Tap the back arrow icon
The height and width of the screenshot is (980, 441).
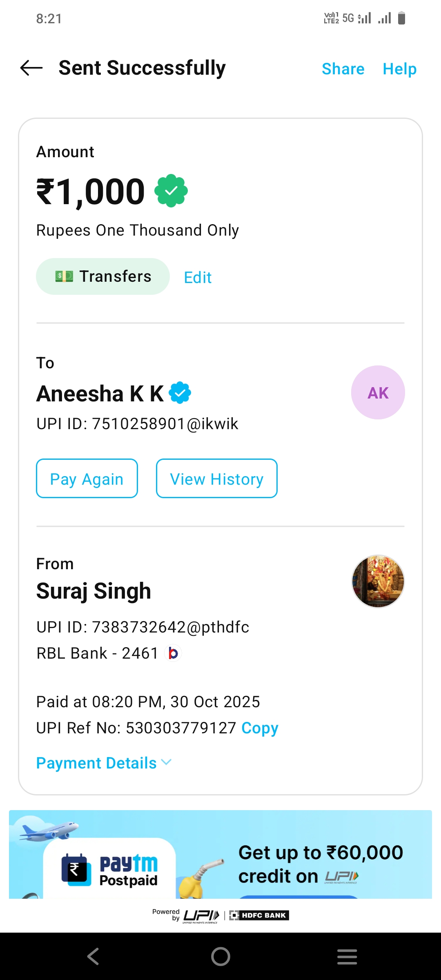pos(31,68)
